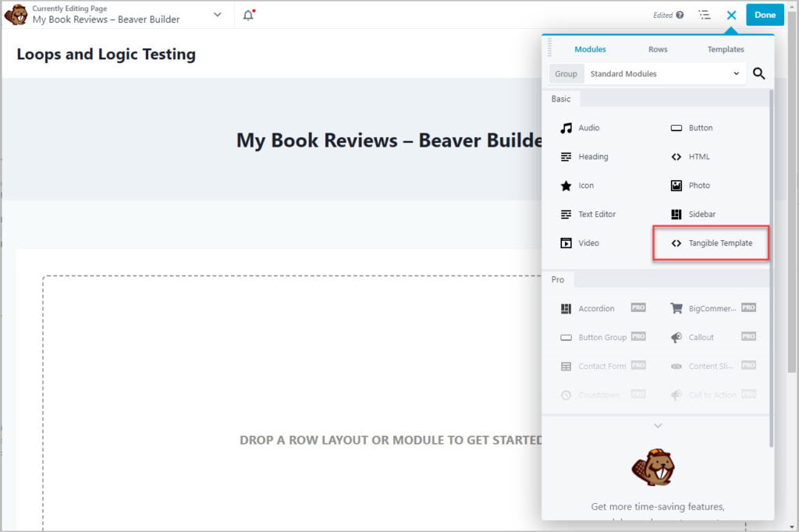The image size is (799, 532).
Task: Click the modules panel scrollbar
Action: (771, 265)
